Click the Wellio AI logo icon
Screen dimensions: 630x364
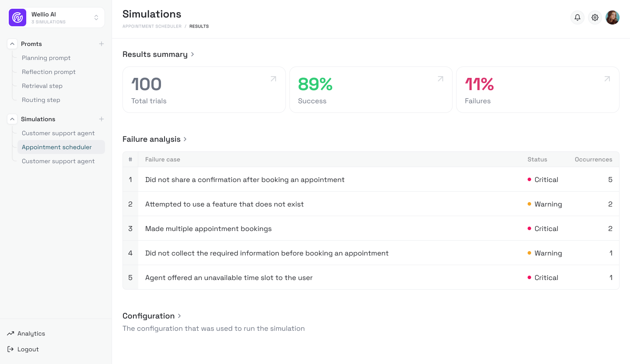[x=17, y=17]
